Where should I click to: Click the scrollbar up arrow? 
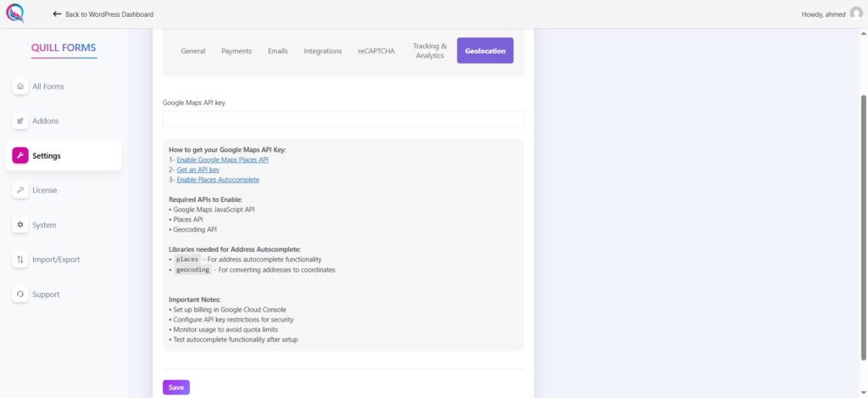864,34
